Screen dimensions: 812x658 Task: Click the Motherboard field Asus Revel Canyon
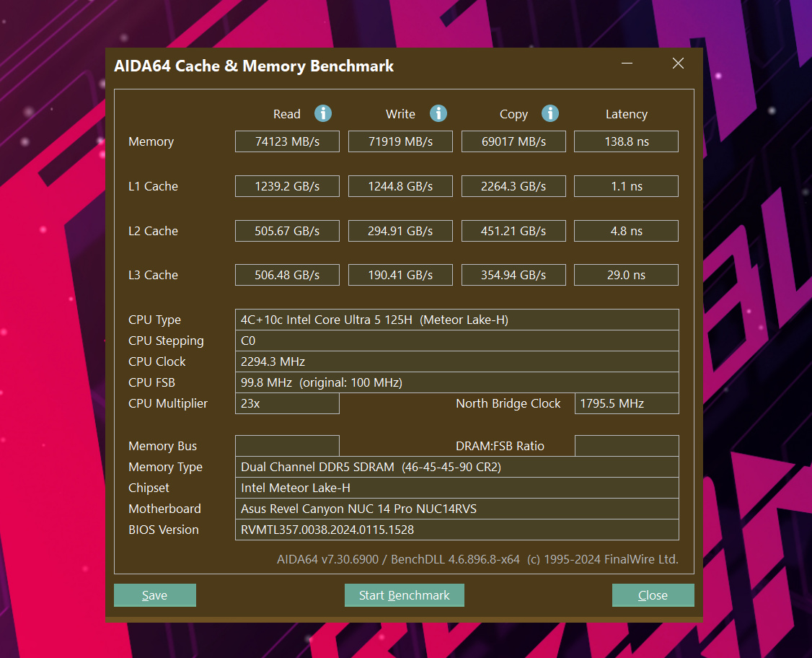click(456, 509)
